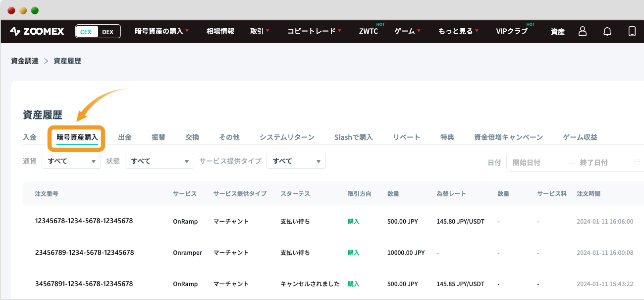Click the スターテス column header
This screenshot has height=300, width=644.
point(295,194)
